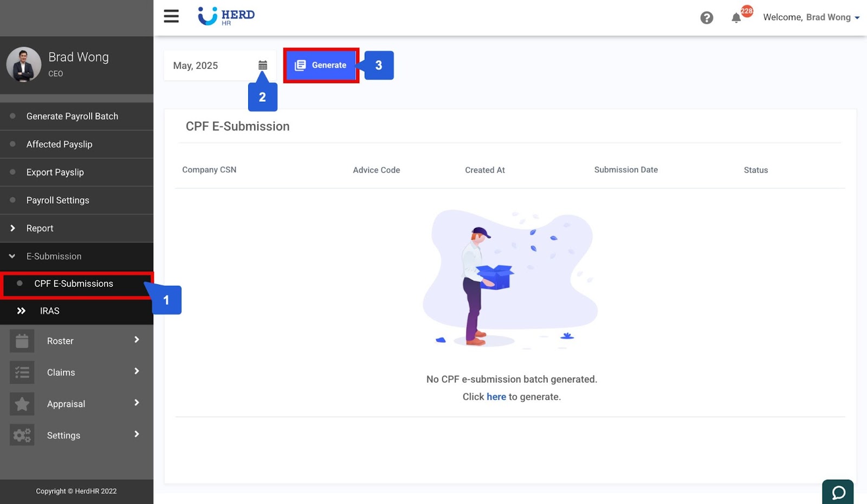Viewport: 867px width, 504px height.
Task: Click the Settings gears icon in sidebar
Action: (x=22, y=435)
